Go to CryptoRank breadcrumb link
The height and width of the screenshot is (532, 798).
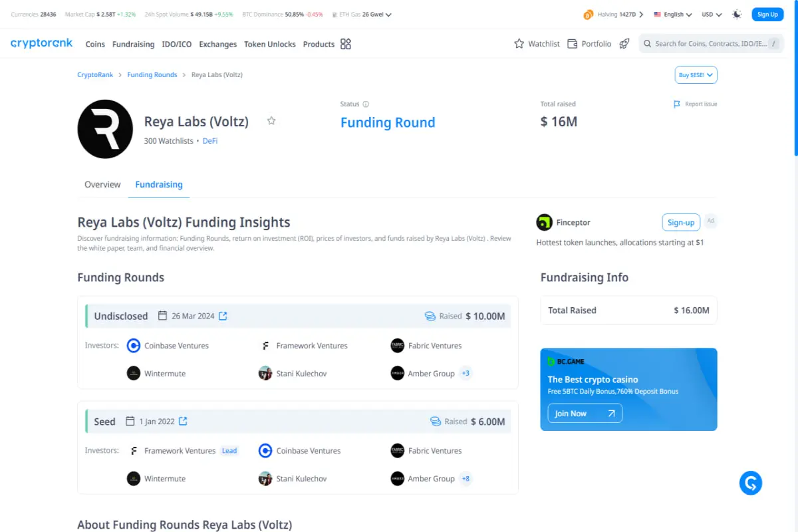(95, 75)
